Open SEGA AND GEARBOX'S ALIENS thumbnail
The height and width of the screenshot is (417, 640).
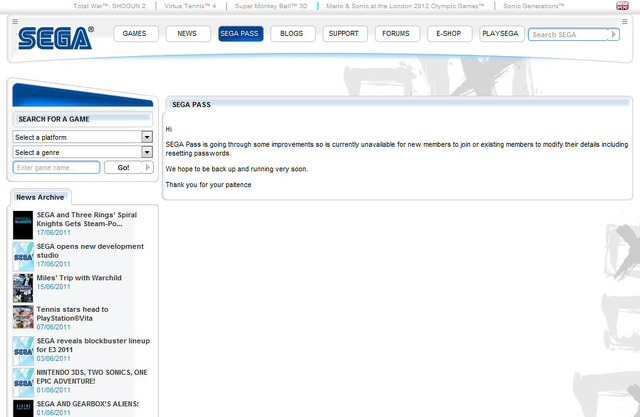[23, 408]
